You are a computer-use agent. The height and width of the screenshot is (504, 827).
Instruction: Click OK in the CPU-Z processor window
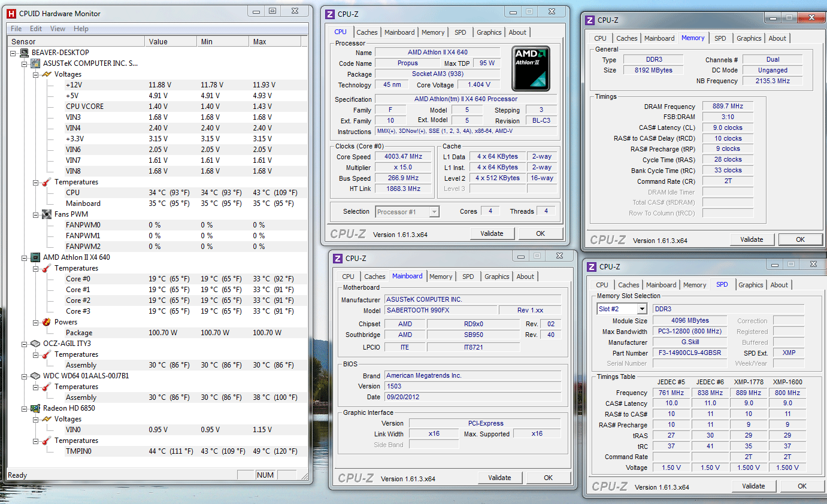point(541,233)
